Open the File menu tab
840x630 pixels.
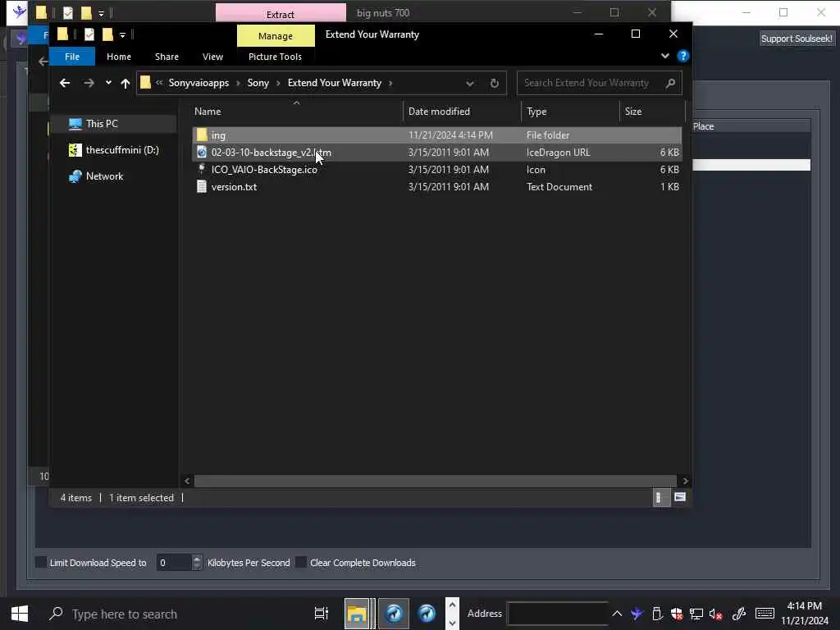click(x=72, y=57)
